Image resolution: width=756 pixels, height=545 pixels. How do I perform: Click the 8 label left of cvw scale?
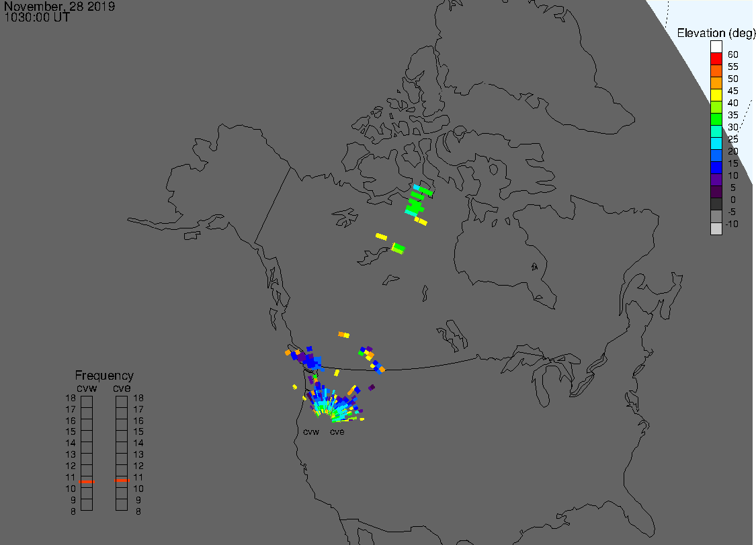(73, 511)
